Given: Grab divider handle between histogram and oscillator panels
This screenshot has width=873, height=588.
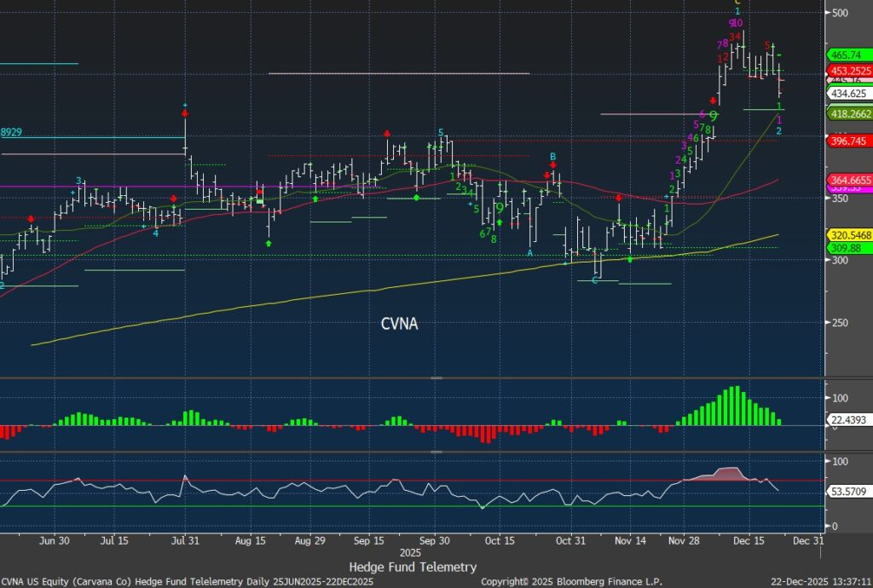Looking at the screenshot, I should (x=436, y=453).
